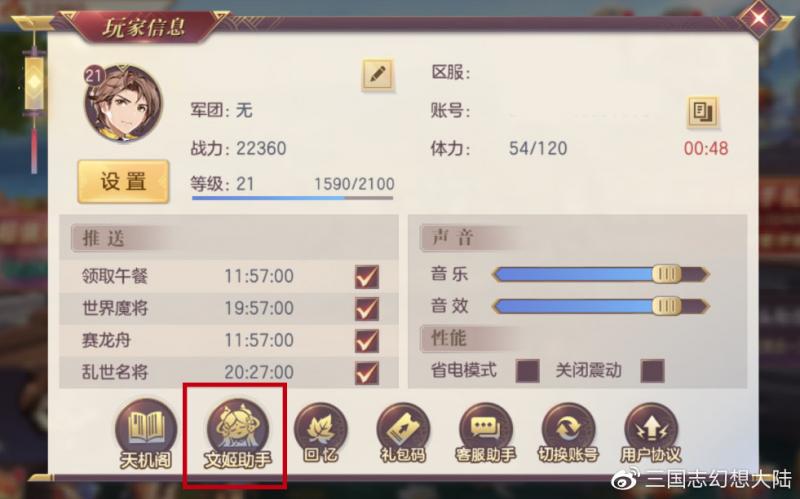800x499 pixels.
Task: Enable the 省电模式 checkbox
Action: [x=528, y=371]
